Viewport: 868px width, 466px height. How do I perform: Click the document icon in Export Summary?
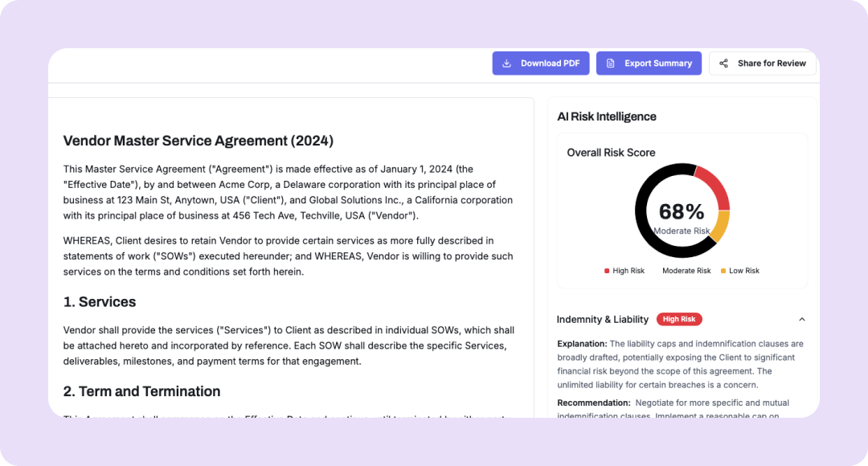pos(611,63)
